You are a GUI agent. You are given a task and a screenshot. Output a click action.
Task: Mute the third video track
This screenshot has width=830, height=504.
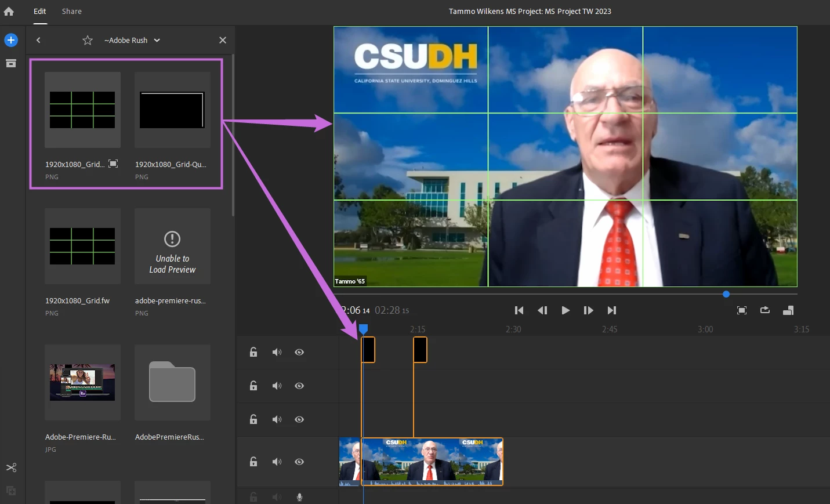[277, 419]
